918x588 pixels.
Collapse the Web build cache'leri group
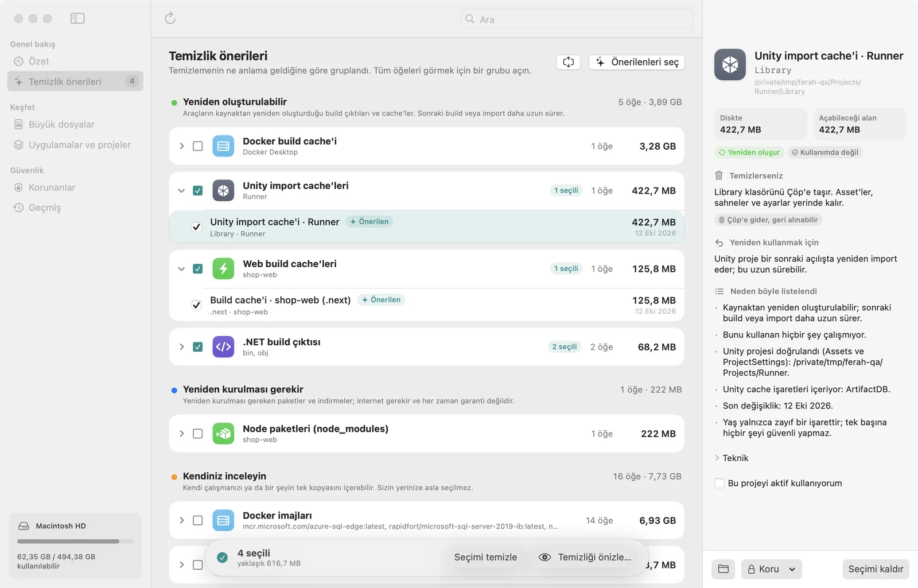coord(181,268)
